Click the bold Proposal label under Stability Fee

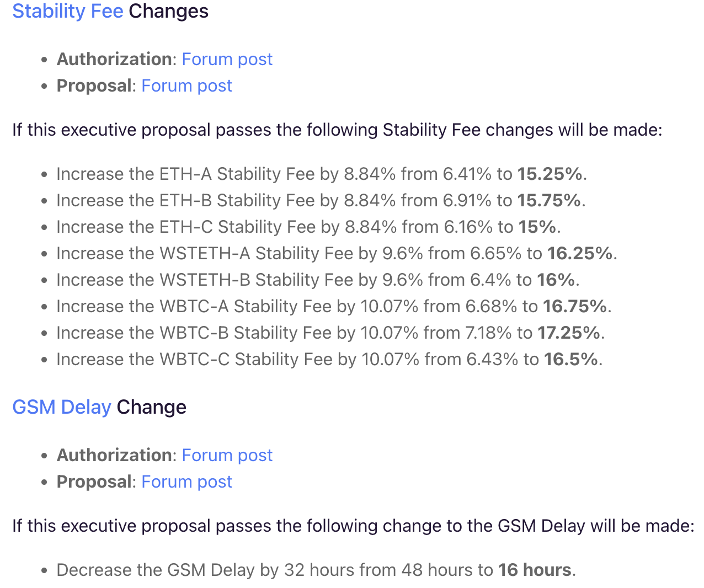(x=94, y=85)
